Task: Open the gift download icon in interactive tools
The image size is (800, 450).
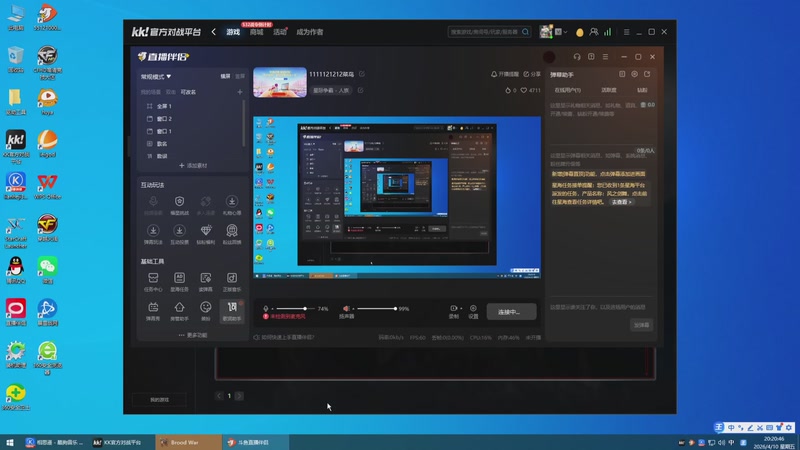Action: (x=232, y=205)
